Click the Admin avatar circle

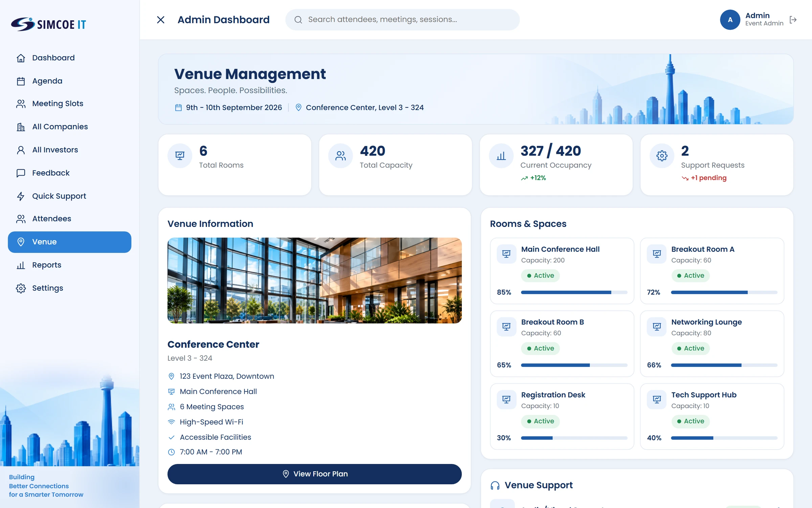coord(730,20)
